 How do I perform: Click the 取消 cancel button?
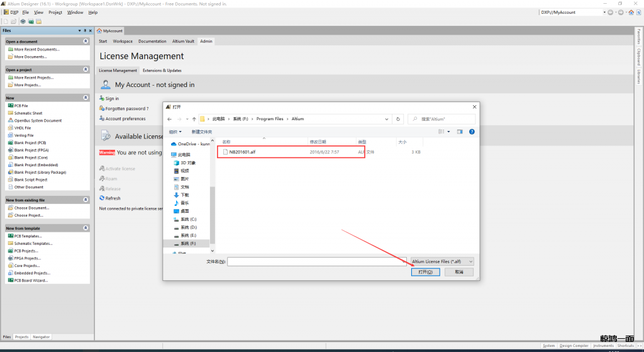coord(459,272)
